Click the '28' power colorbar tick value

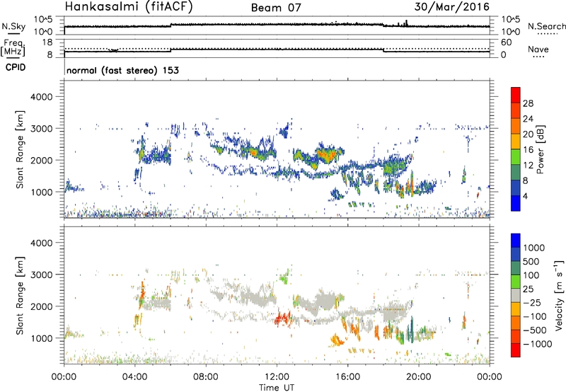[x=528, y=103]
